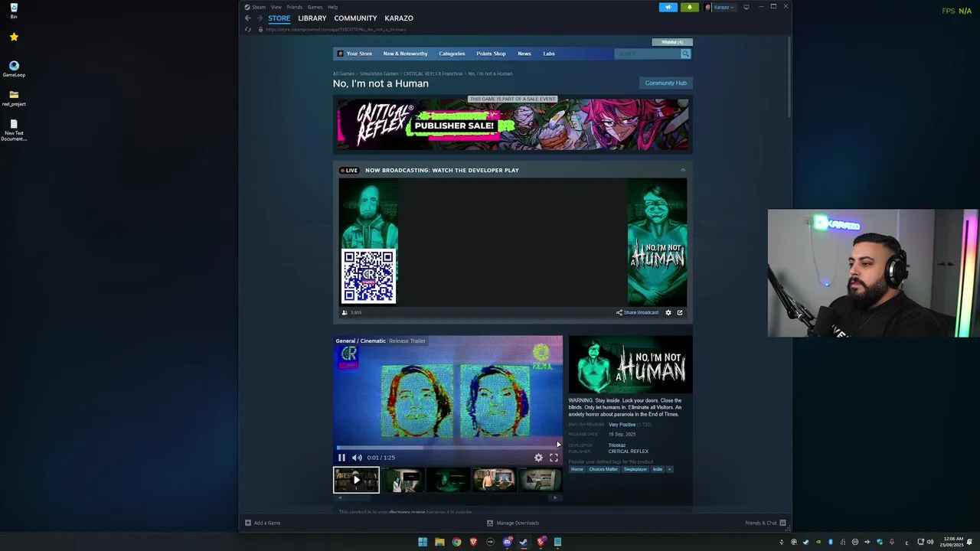Viewport: 980px width, 551px height.
Task: Open Manage Downloads
Action: coord(513,523)
